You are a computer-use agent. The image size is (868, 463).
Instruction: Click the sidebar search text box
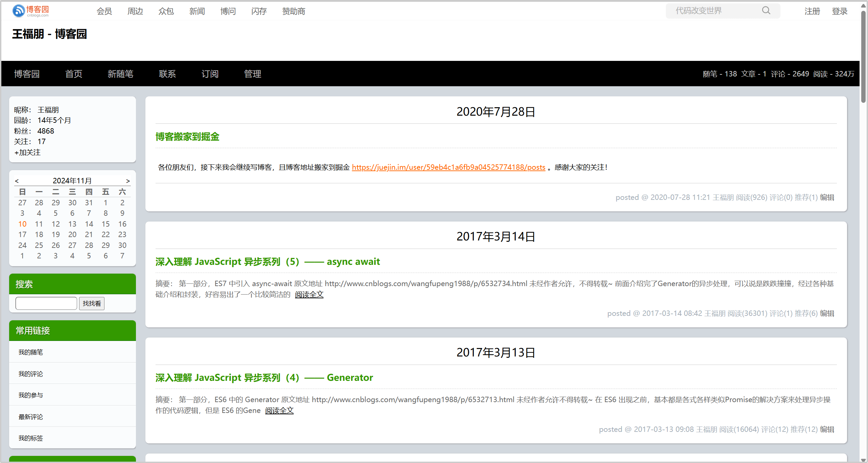tap(46, 303)
